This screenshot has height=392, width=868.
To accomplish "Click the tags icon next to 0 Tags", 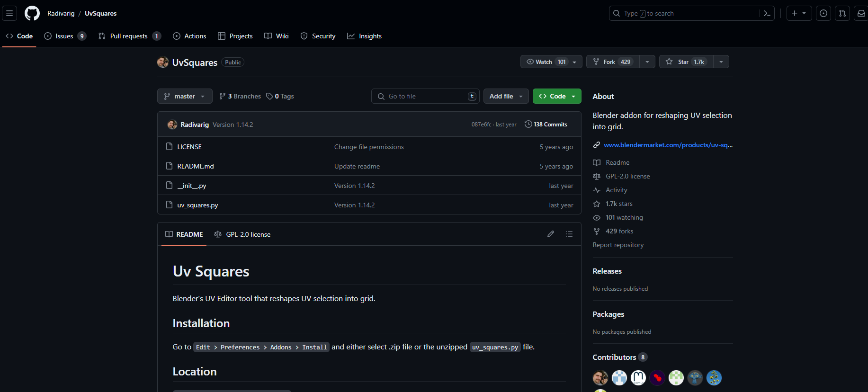I will [x=269, y=96].
